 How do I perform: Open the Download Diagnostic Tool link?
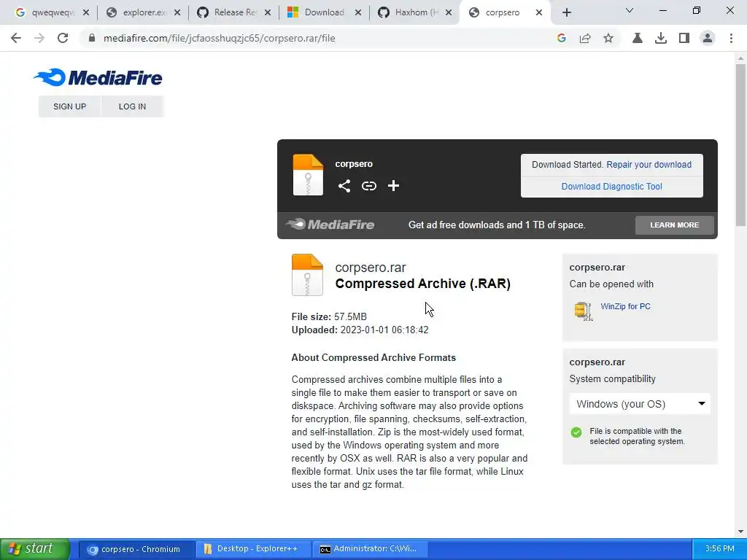612,186
